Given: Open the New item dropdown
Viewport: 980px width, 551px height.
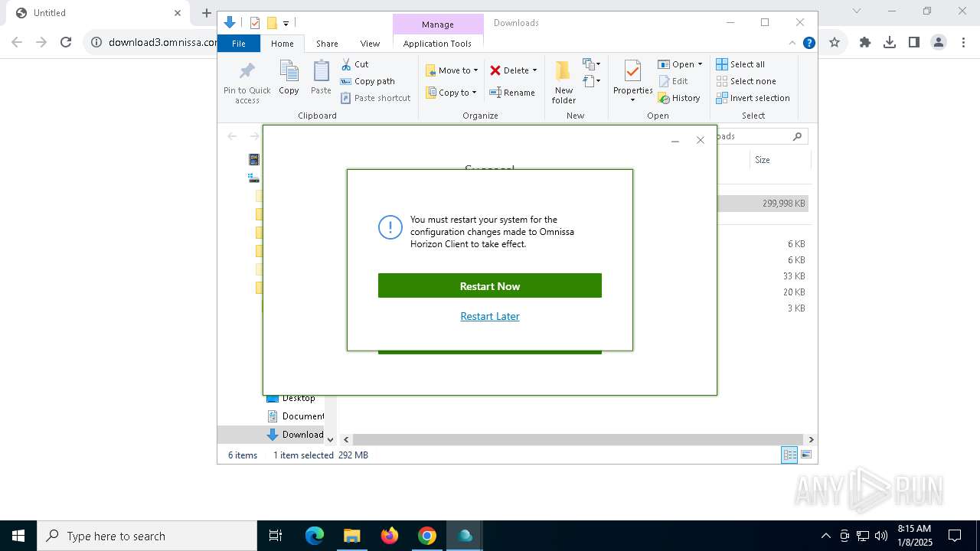Looking at the screenshot, I should coord(591,64).
